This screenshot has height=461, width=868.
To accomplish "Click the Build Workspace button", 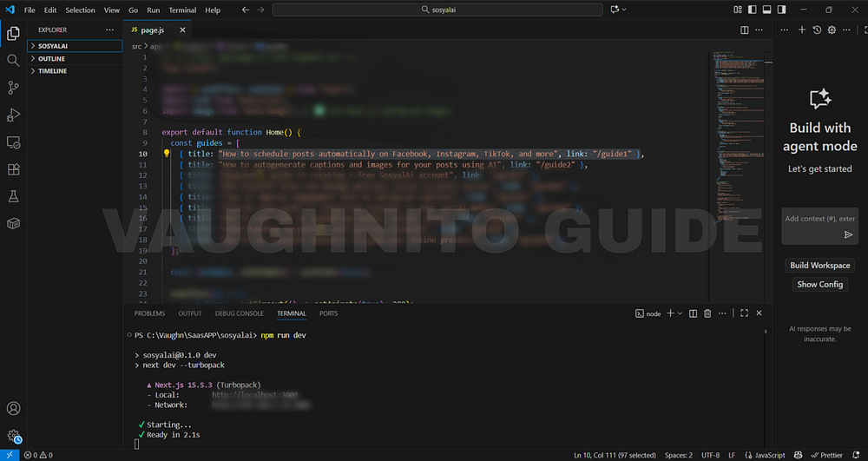I will point(820,265).
